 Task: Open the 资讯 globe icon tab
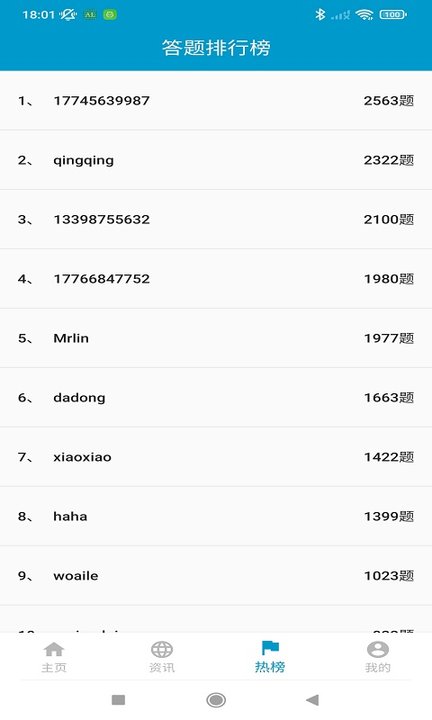(x=162, y=649)
